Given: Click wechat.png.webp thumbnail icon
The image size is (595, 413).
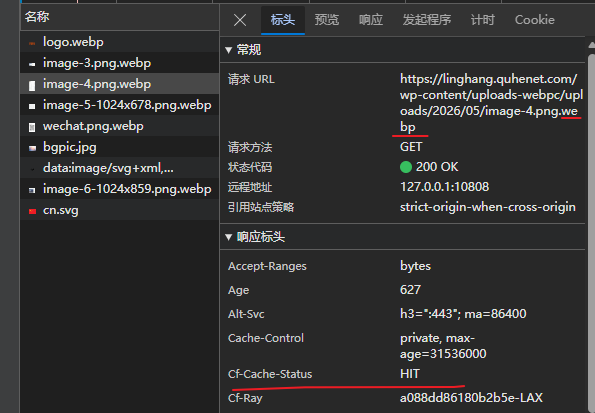Looking at the screenshot, I should 32,128.
